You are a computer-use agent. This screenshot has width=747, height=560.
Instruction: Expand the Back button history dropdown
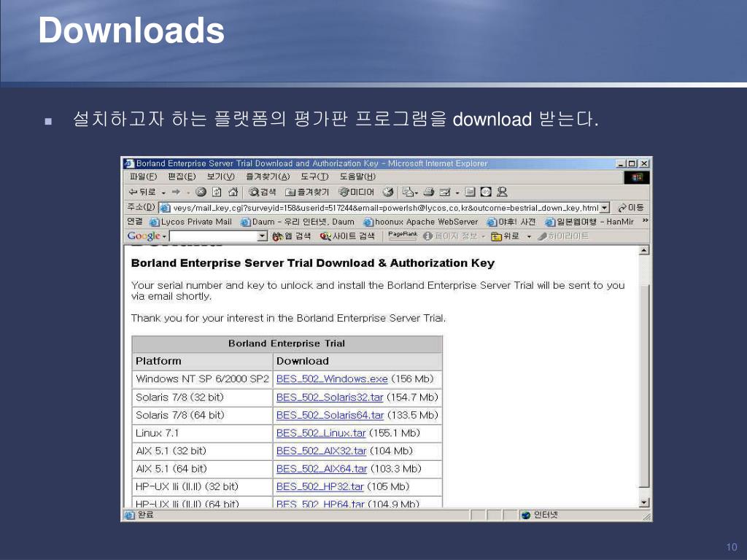[x=163, y=192]
